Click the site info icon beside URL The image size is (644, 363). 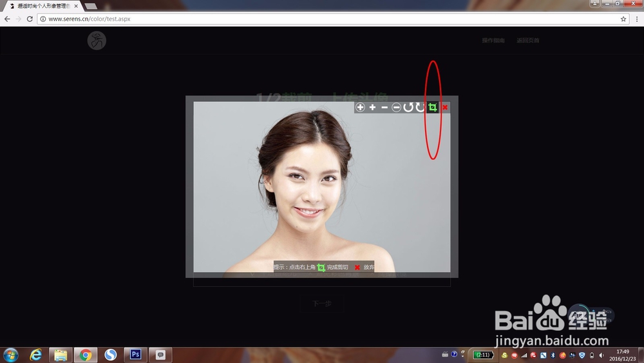43,19
